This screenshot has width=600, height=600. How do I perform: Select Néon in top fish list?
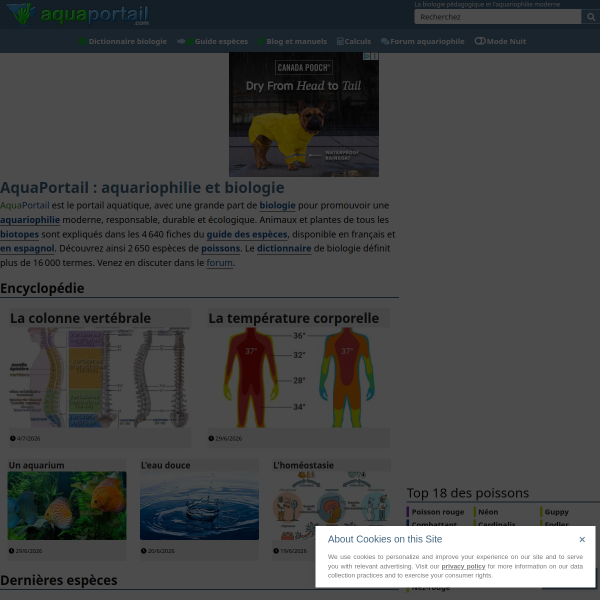pos(488,512)
